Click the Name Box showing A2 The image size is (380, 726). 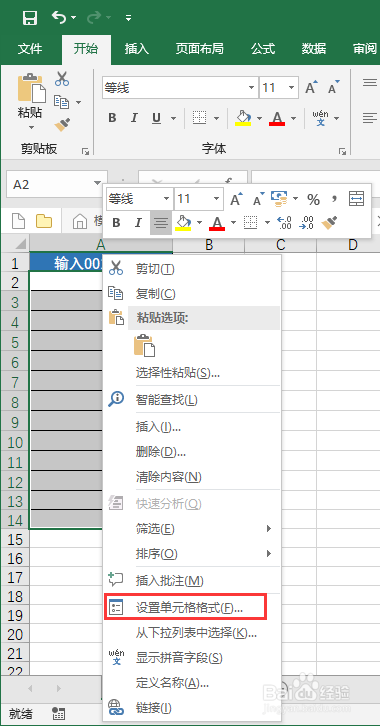50,185
